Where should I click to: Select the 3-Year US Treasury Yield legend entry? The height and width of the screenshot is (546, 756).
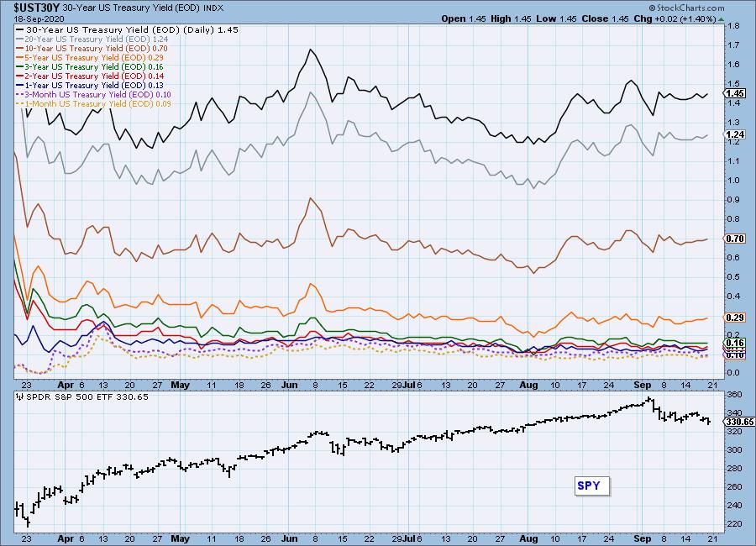click(x=90, y=66)
